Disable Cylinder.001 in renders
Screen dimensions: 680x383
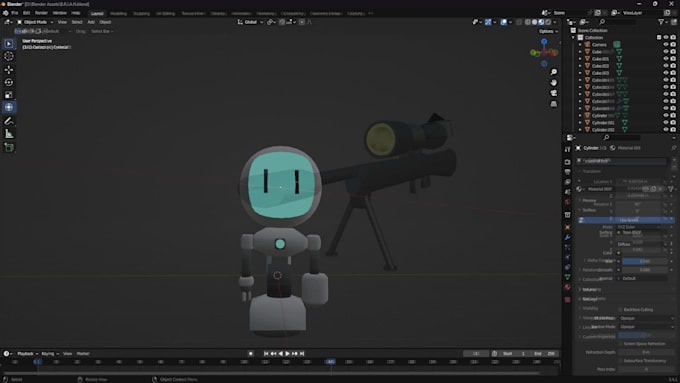click(673, 122)
